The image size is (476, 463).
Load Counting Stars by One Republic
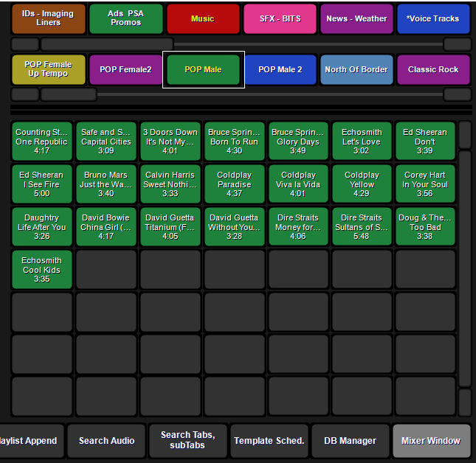point(42,142)
